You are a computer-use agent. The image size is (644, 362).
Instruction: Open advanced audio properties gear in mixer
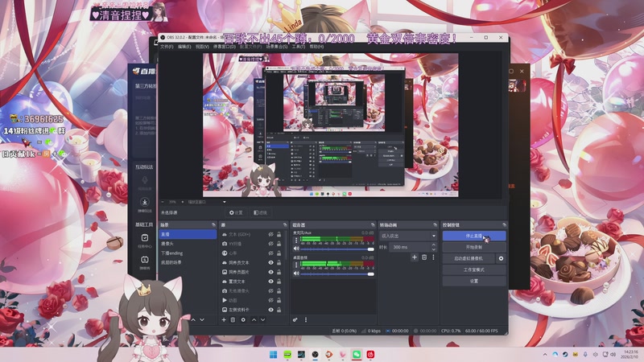[x=295, y=319]
